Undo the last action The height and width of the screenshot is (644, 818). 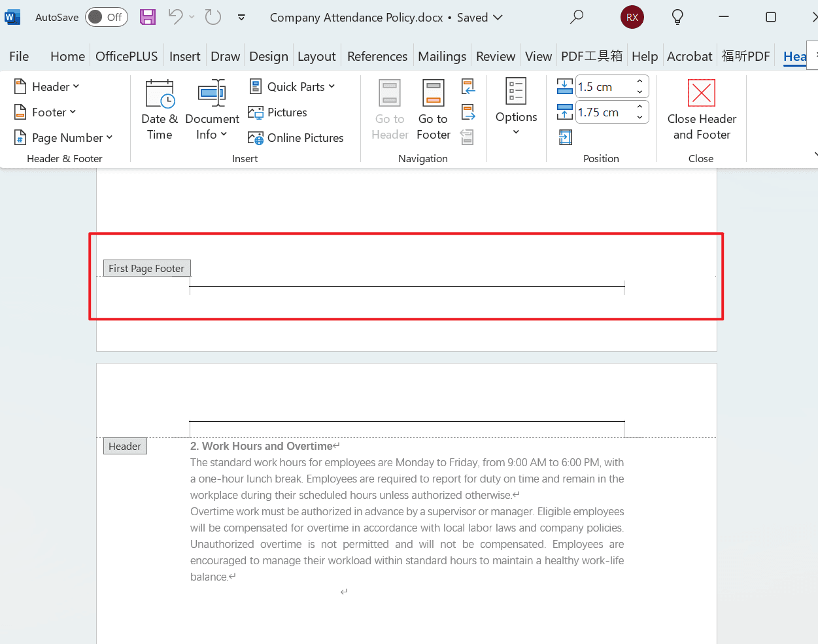[175, 17]
